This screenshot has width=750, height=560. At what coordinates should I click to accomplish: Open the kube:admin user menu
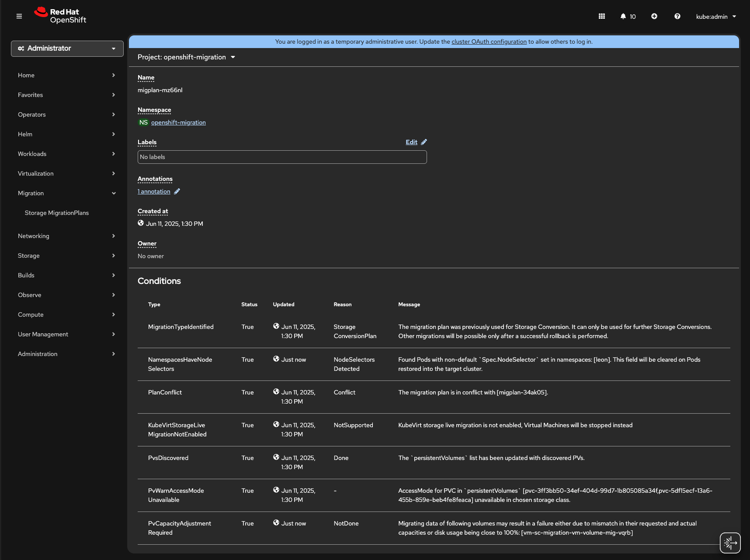(716, 17)
